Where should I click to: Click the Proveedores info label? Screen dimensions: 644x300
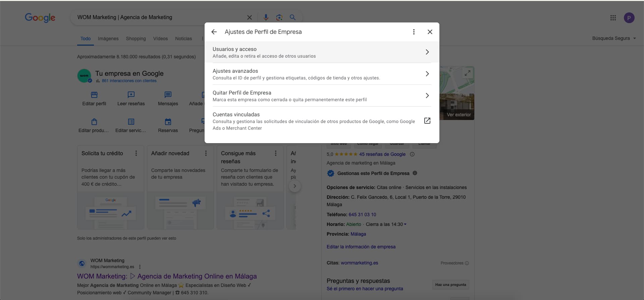(454, 263)
